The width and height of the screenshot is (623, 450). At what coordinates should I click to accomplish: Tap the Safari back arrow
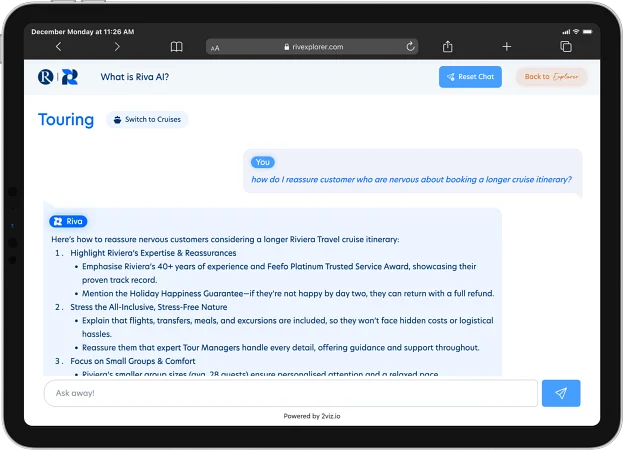(x=58, y=47)
